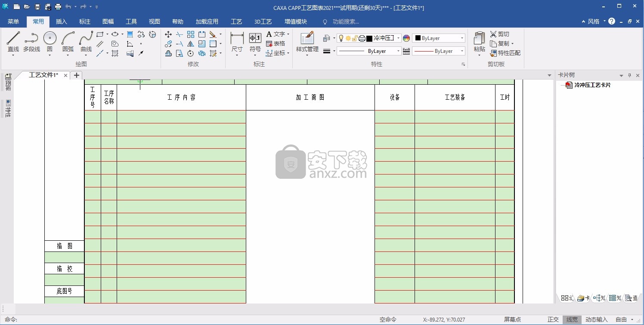The height and width of the screenshot is (325, 644).
Task: Toggle layer light bulb visibility
Action: pos(341,38)
